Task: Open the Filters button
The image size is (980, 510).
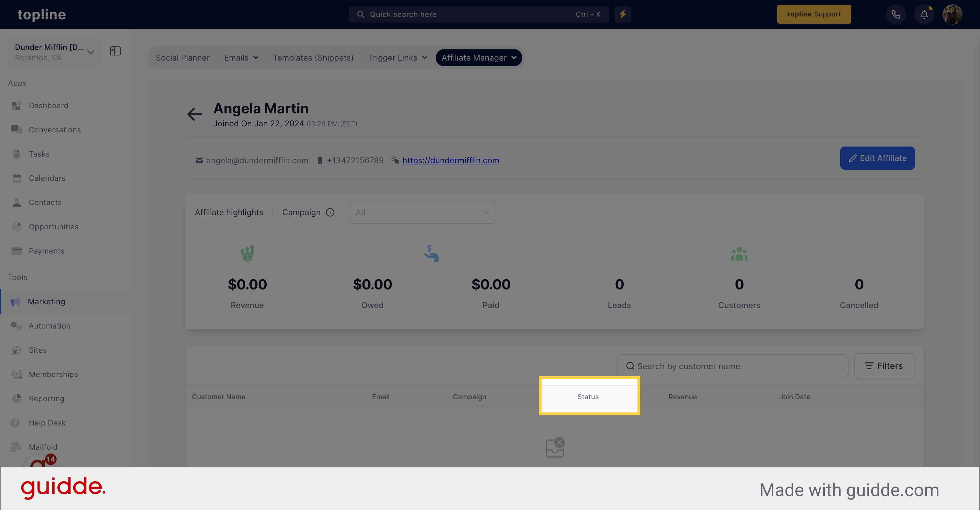Action: 884,366
